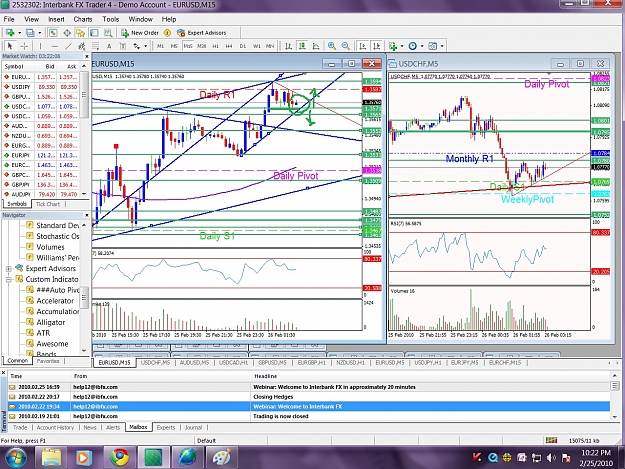
Task: Select the Text Label tool
Action: [123, 46]
